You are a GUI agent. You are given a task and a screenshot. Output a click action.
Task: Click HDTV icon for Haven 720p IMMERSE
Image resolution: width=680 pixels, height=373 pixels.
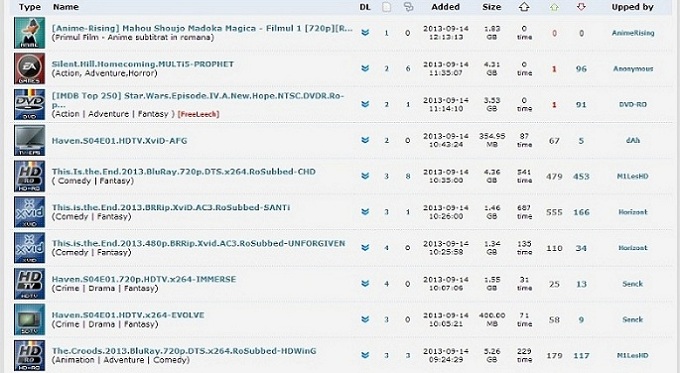tap(29, 284)
